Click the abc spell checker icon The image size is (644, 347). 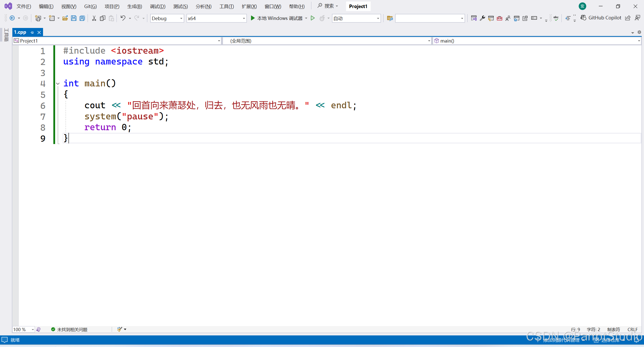[556, 18]
